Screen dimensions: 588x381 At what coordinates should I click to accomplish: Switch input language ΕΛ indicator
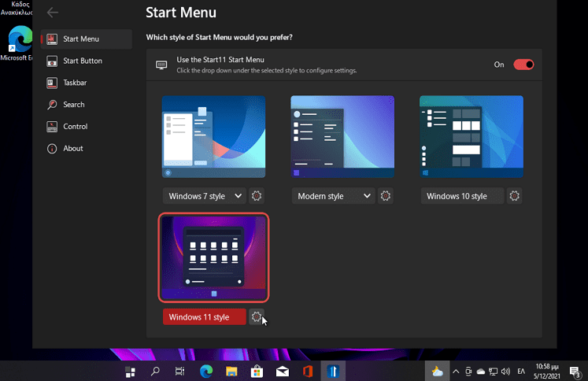pyautogui.click(x=521, y=372)
